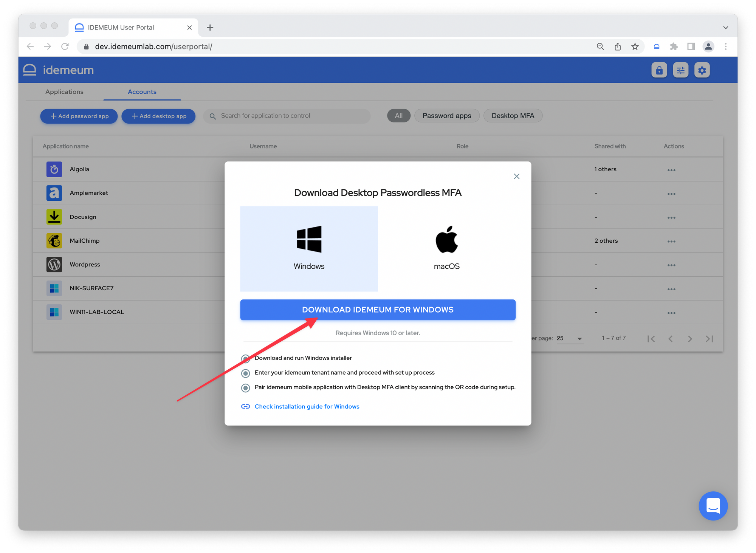
Task: Bookmark page with the star icon
Action: [635, 46]
